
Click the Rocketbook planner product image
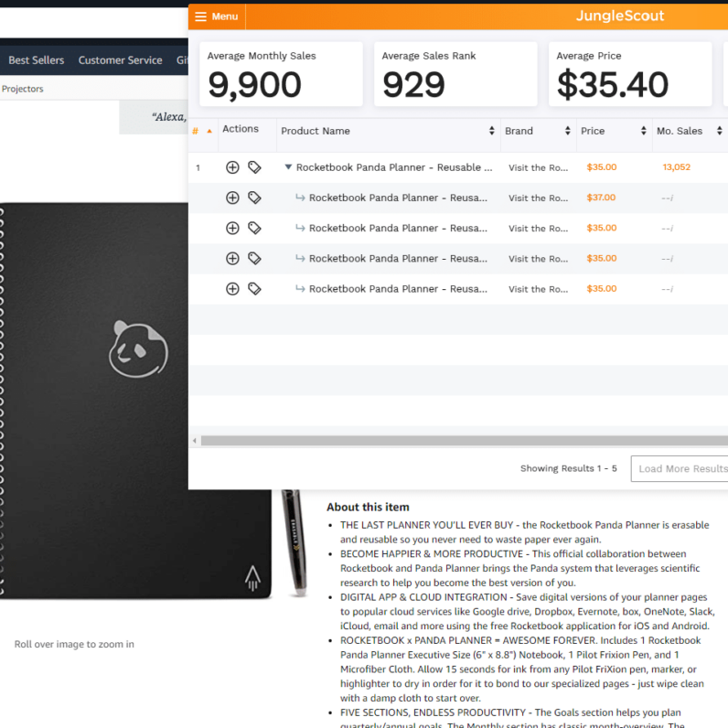click(137, 401)
